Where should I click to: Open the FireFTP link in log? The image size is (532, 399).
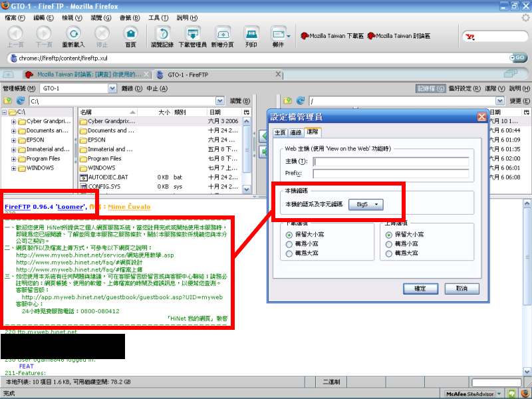point(17,207)
